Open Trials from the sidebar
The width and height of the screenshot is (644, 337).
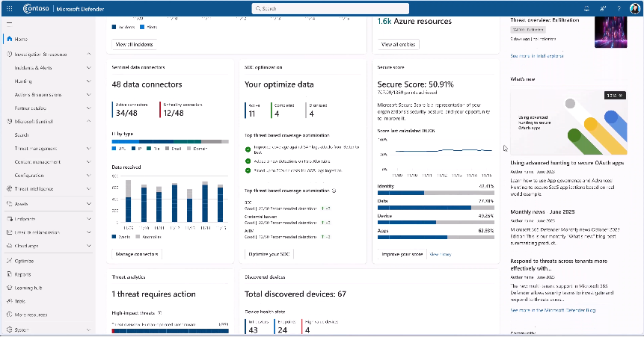tap(19, 301)
